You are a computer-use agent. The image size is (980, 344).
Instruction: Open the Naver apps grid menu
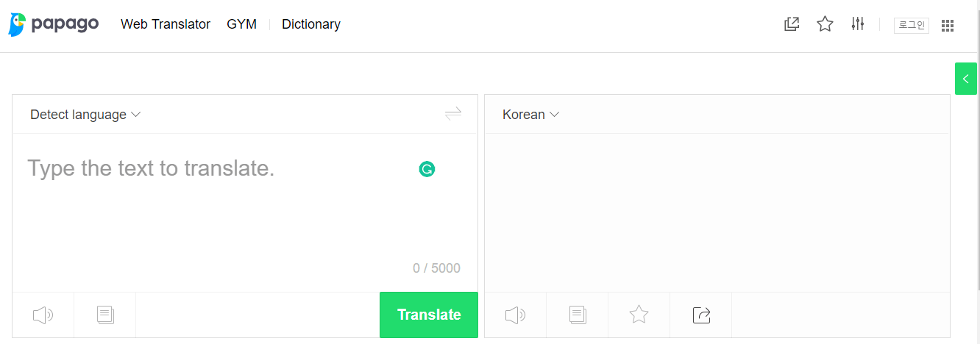(x=948, y=25)
